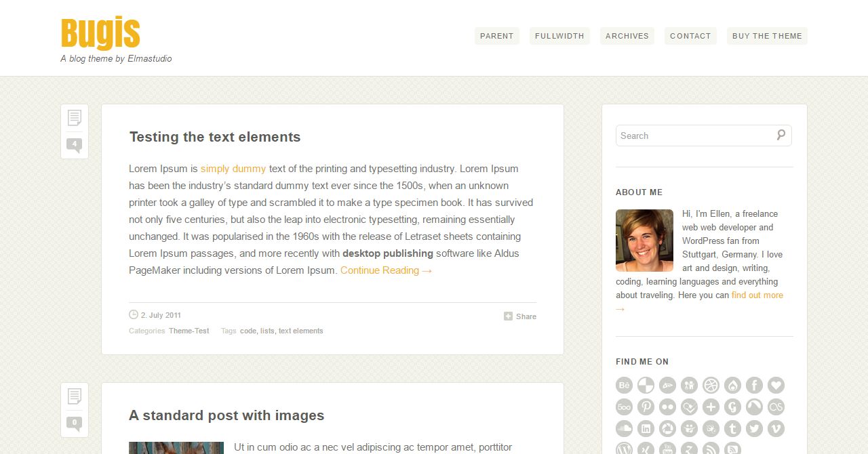Open the "Testing the text elements" post title
The height and width of the screenshot is (454, 868).
click(214, 137)
